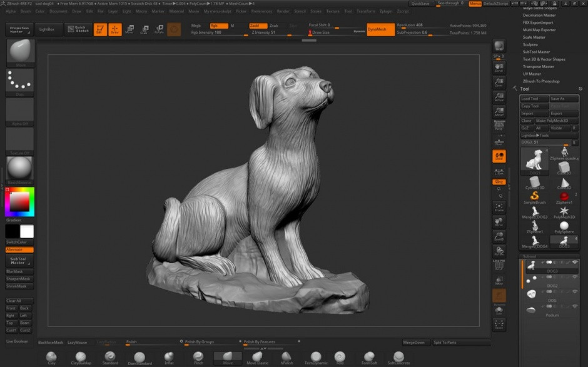
Task: Click the Actual size icon
Action: click(499, 97)
